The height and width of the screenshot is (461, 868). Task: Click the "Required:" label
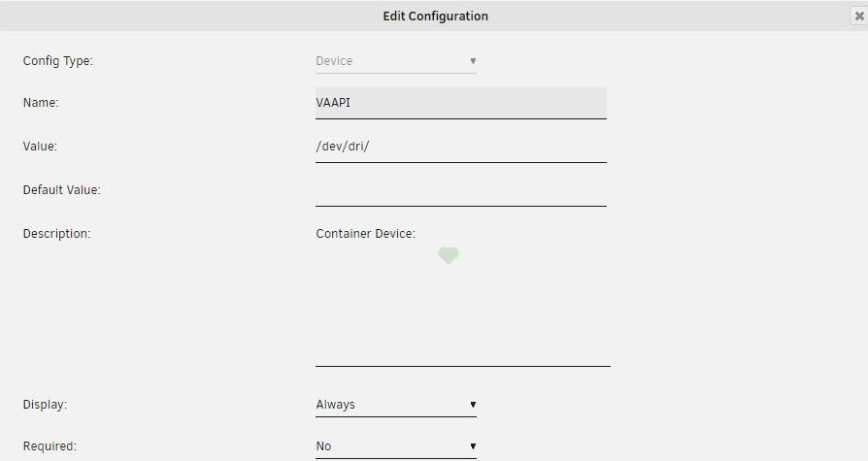49,446
